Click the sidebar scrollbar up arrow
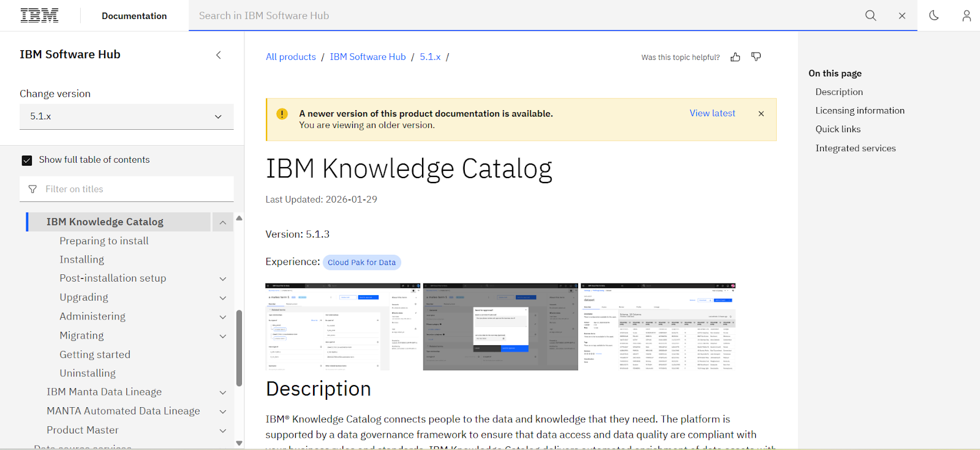 click(239, 218)
